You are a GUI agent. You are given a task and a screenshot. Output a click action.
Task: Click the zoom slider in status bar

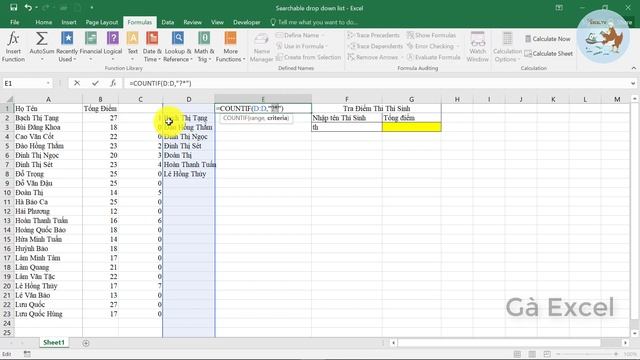tap(587, 354)
